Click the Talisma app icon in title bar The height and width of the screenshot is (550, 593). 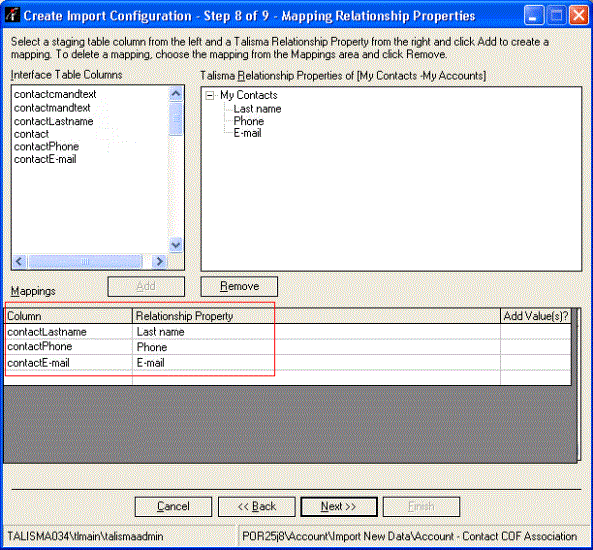coord(12,15)
